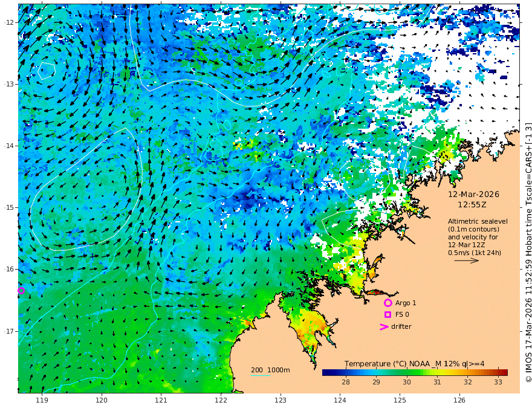Click the temperature color bar scale
532x411 pixels.
415,372
